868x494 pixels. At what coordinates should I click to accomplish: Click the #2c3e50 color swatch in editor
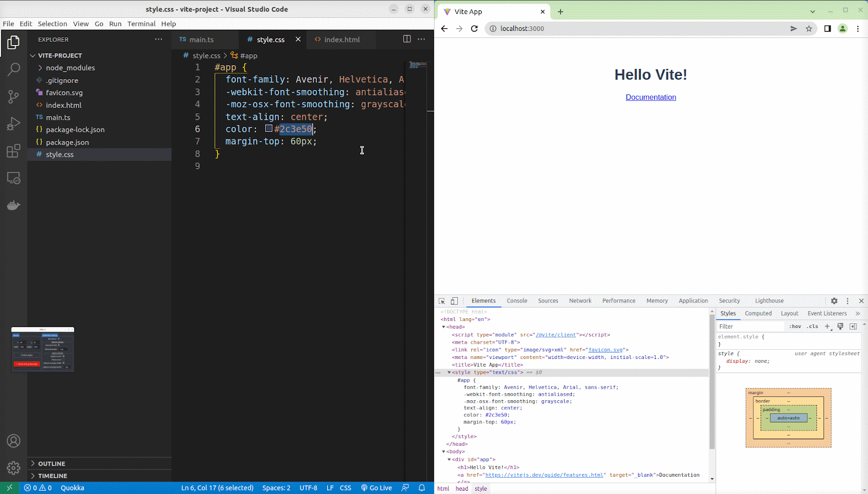tap(269, 129)
